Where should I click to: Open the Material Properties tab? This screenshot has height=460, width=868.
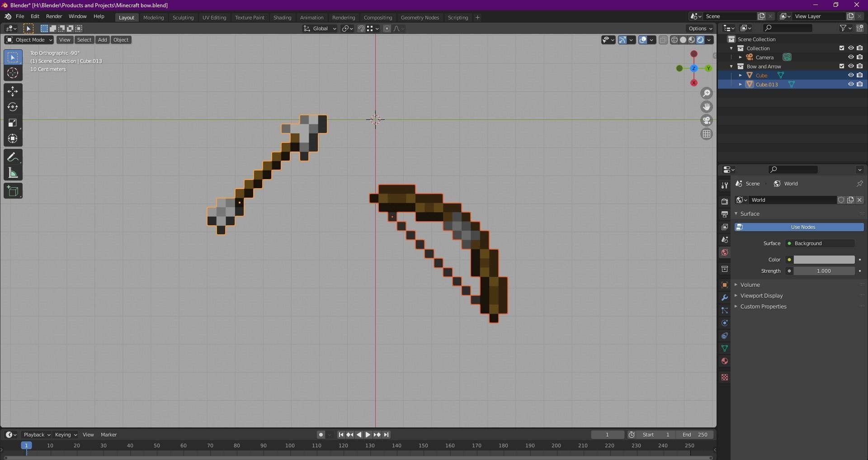pos(724,361)
